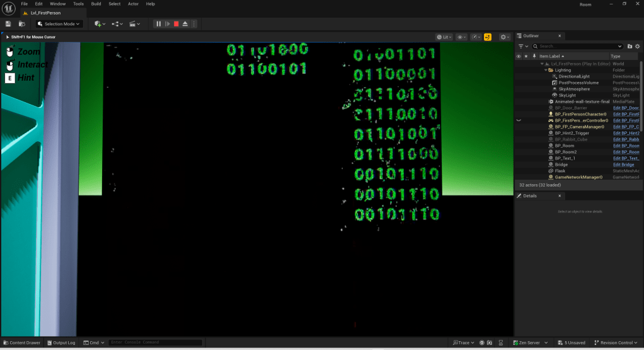
Task: Open the Lit view mode dropdown
Action: tap(445, 37)
